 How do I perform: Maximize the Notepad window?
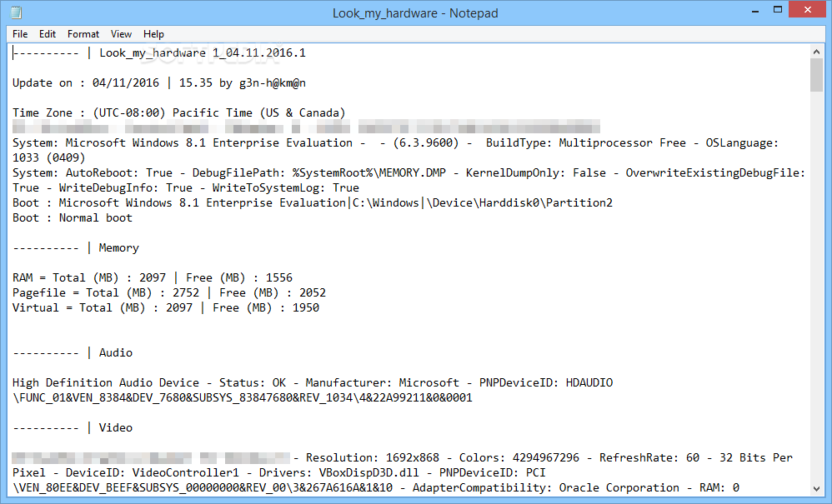pyautogui.click(x=778, y=10)
